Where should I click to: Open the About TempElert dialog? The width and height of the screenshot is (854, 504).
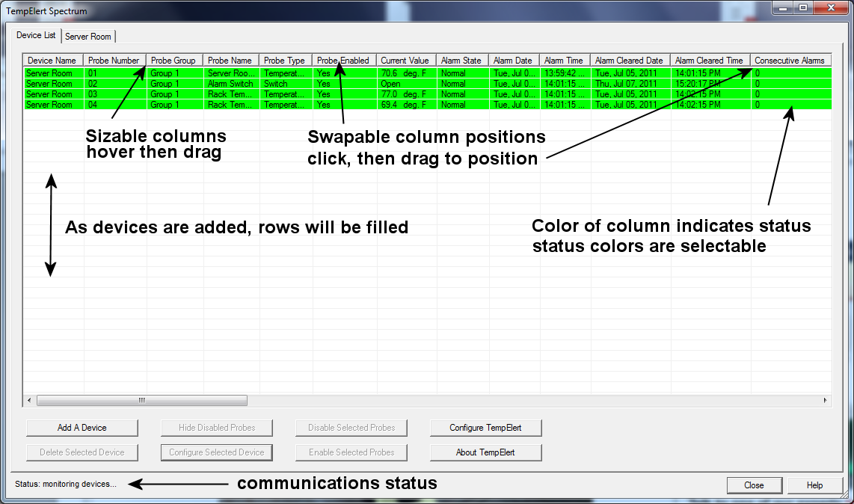pos(486,452)
